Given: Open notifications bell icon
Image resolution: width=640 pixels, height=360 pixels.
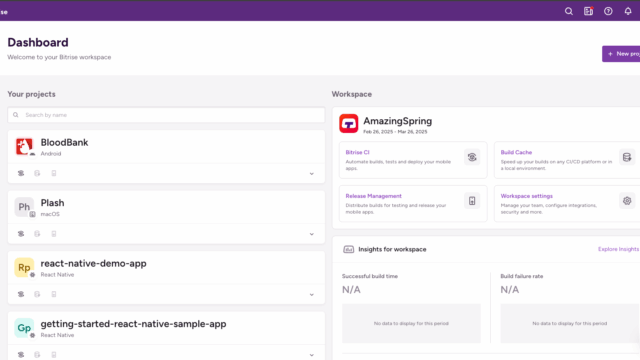Looking at the screenshot, I should click(x=628, y=11).
